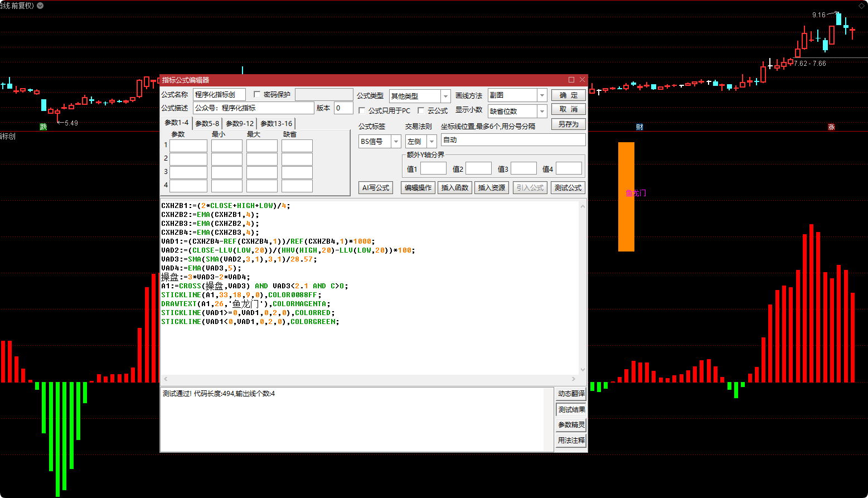The height and width of the screenshot is (498, 868).
Task: Maximize the 指标公式编辑器 dialog
Action: click(x=571, y=80)
